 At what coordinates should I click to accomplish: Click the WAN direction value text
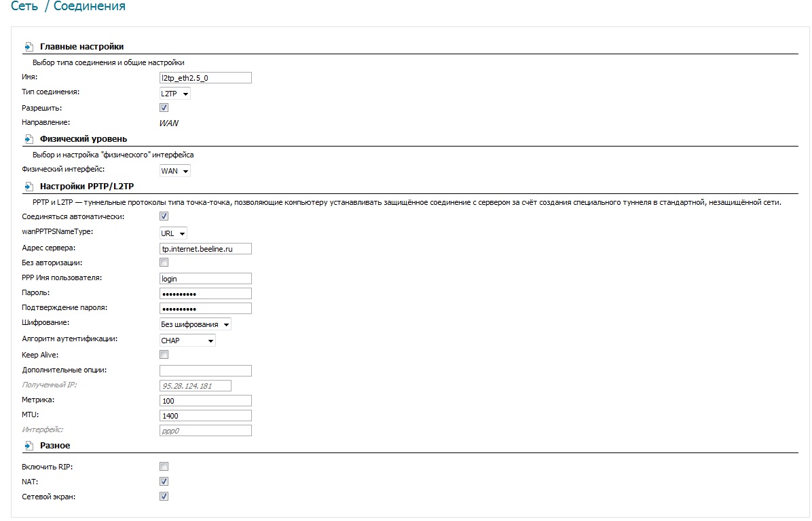pyautogui.click(x=169, y=123)
